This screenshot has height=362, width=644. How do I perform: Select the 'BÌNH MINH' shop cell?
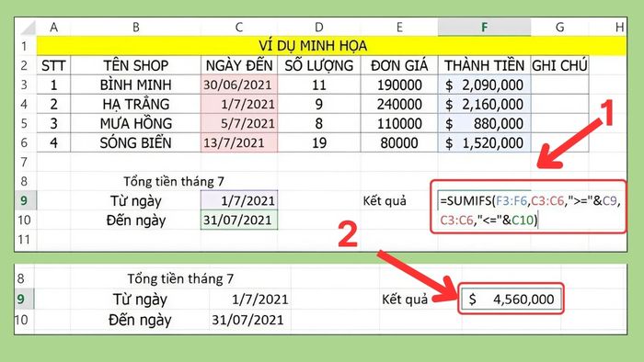click(136, 85)
